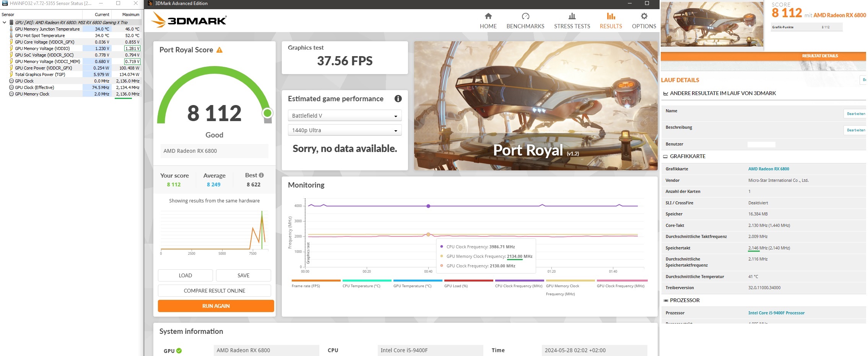Screen dimensions: 868x356
Task: Click Bearbeiten next to Name
Action: point(856,114)
